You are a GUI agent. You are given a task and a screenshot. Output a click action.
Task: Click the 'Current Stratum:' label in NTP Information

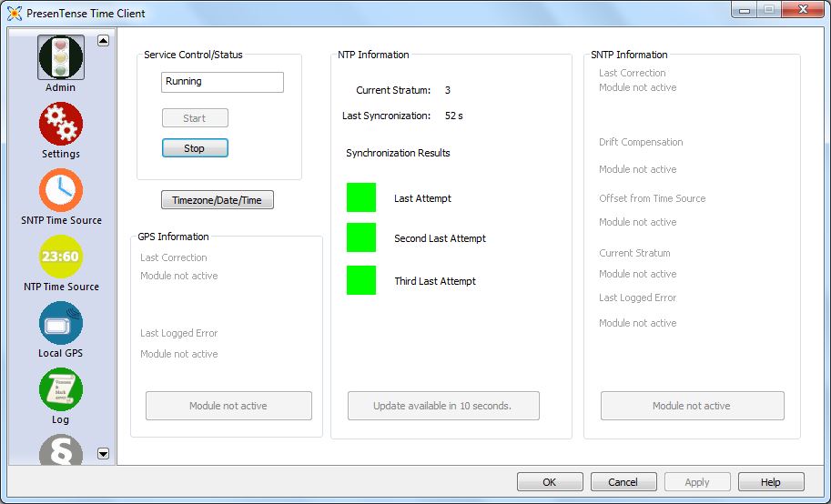(x=393, y=90)
